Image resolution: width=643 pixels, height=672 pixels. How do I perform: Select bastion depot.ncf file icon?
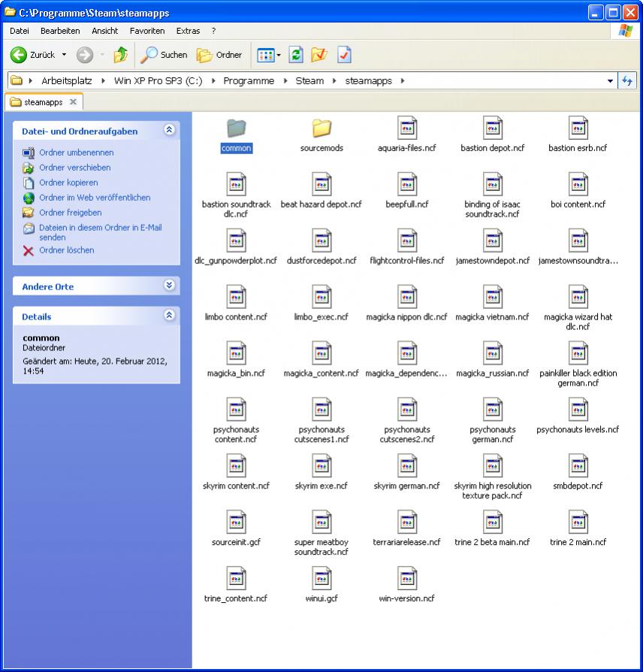pyautogui.click(x=493, y=128)
